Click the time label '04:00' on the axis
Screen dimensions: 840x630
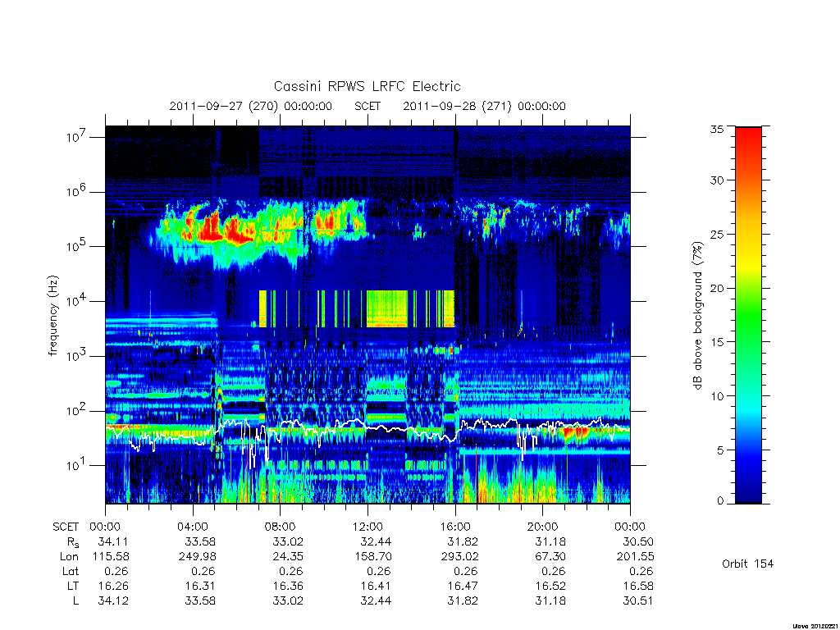(x=192, y=527)
